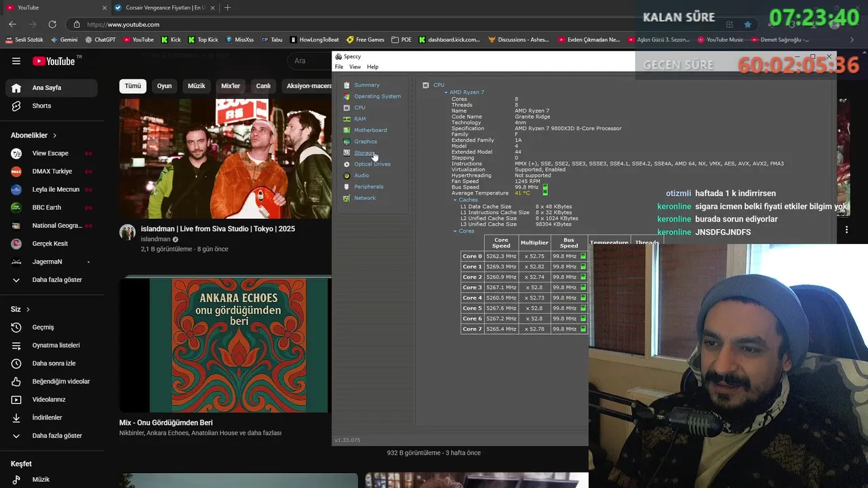Click the YouTube Ara search field

point(311,61)
